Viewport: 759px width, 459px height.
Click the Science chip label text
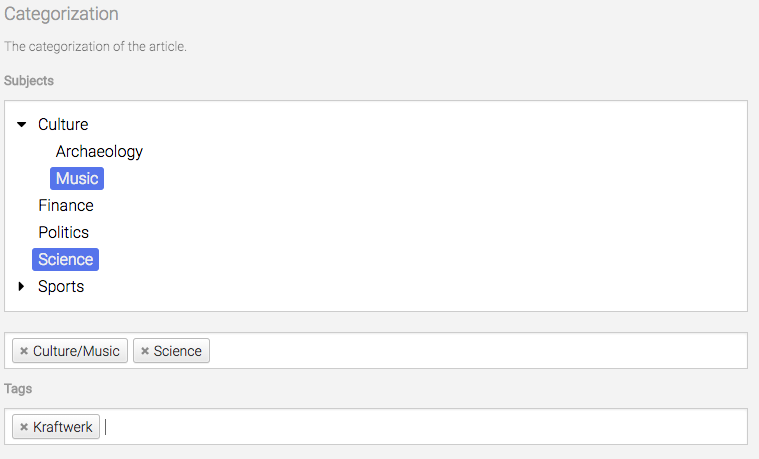tap(178, 351)
